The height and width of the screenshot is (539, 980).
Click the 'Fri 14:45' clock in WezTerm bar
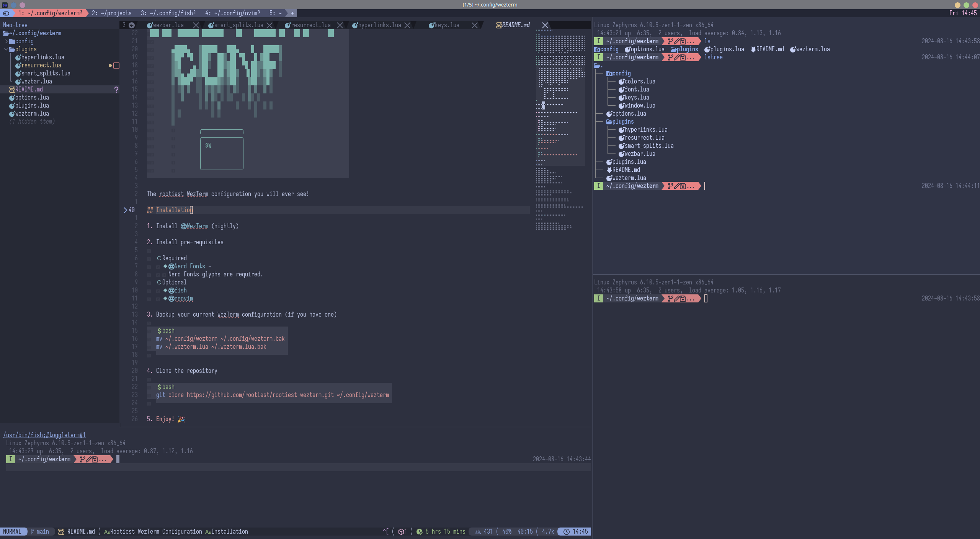963,13
